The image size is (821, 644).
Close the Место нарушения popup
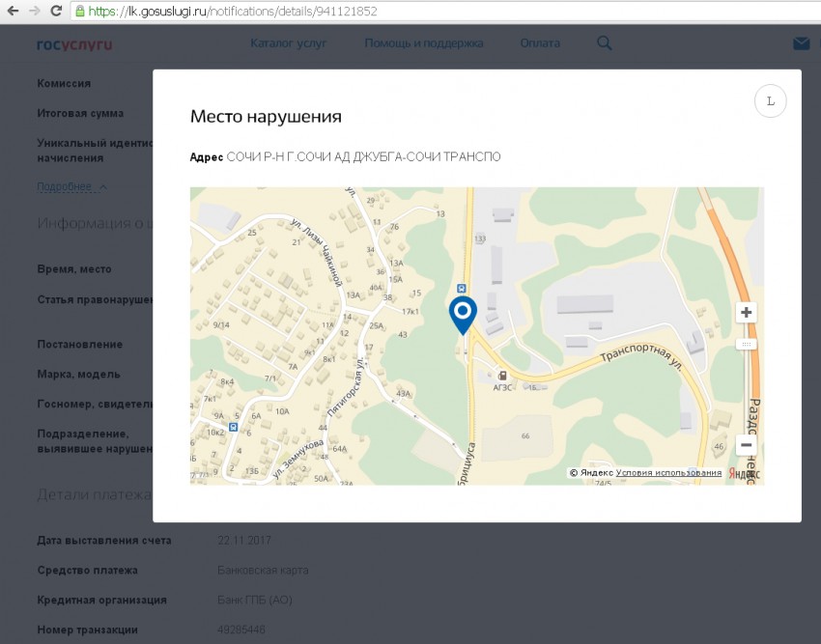pos(770,101)
